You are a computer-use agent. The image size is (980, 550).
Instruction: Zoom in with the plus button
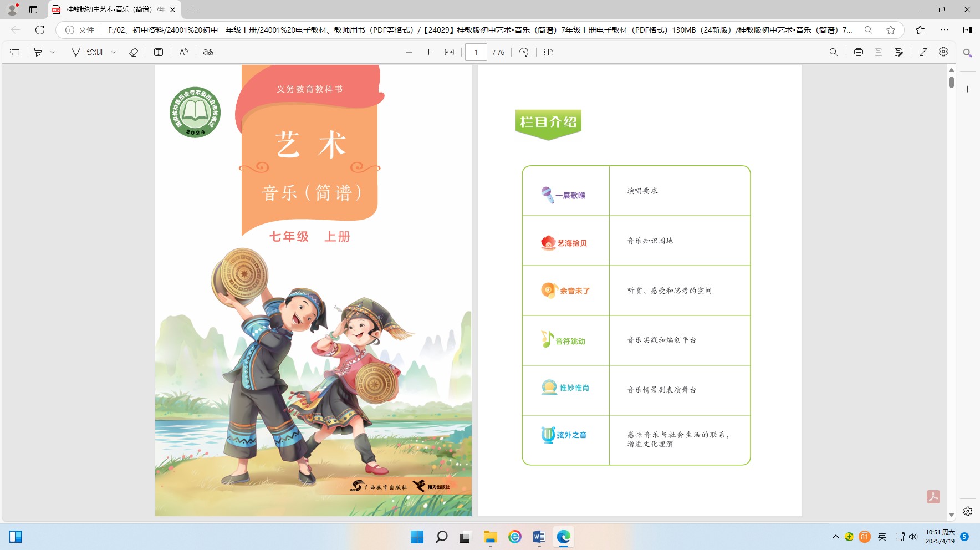tap(428, 52)
